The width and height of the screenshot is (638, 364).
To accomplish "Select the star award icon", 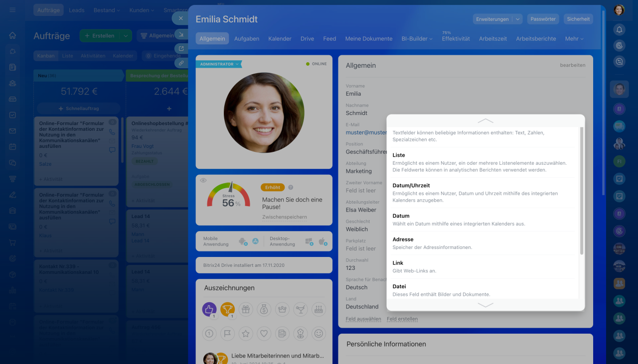I will 246,333.
